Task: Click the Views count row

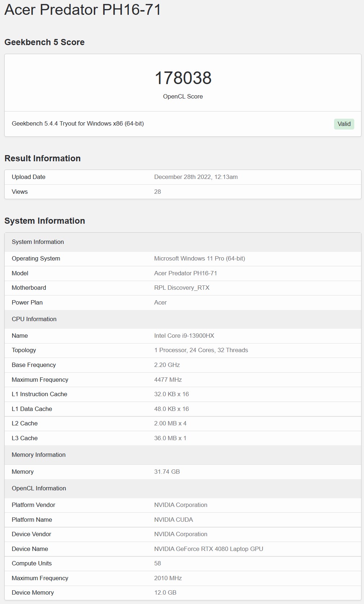Action: coord(183,192)
